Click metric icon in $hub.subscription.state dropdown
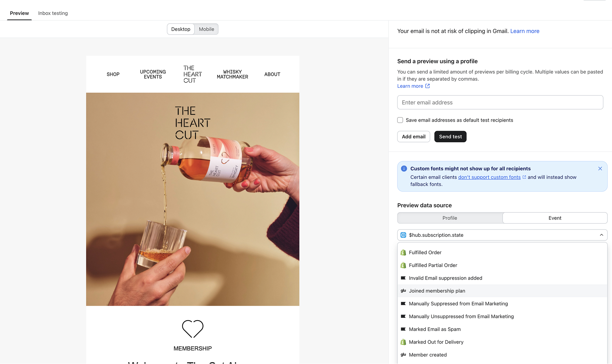This screenshot has height=364, width=612. click(403, 235)
